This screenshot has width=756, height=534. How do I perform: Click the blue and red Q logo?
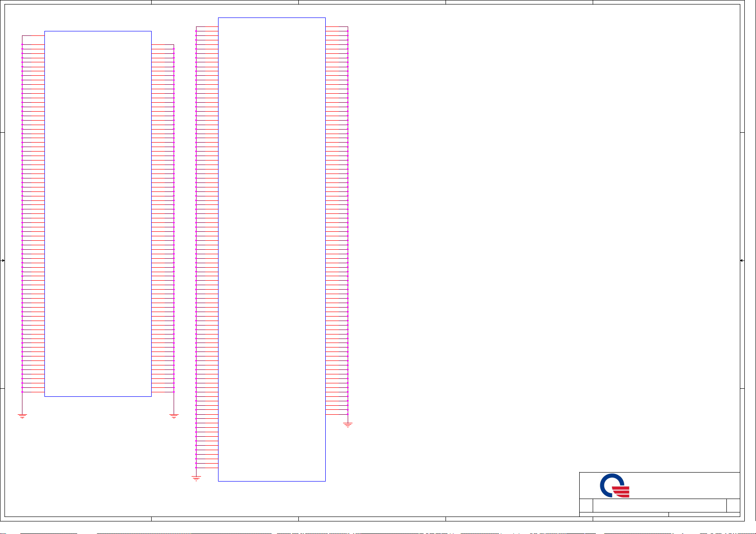point(615,486)
